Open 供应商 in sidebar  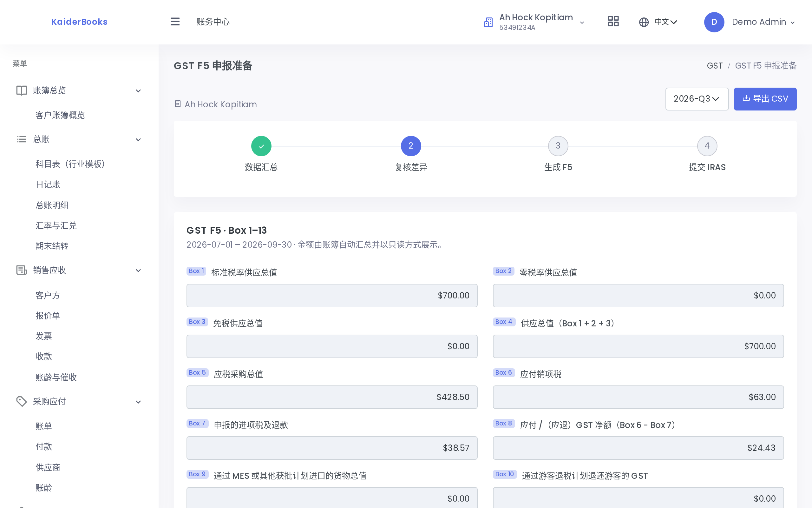[48, 467]
